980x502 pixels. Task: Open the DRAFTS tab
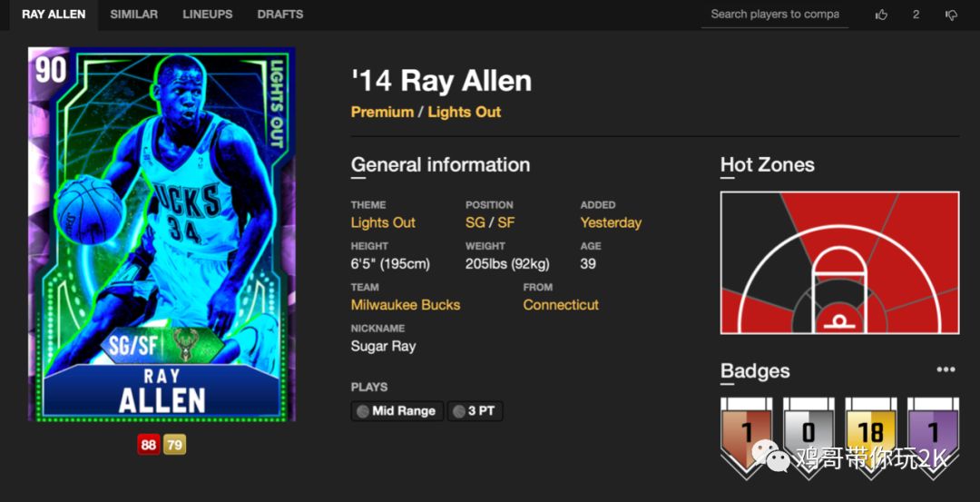[280, 15]
